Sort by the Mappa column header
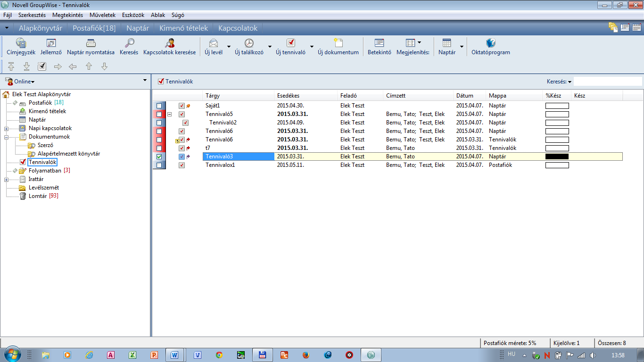The width and height of the screenshot is (644, 362). 514,96
